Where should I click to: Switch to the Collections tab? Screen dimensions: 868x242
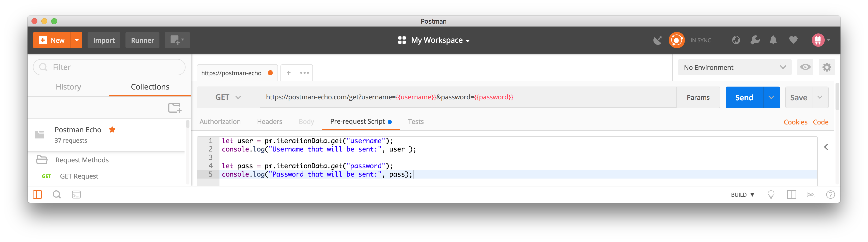click(150, 87)
